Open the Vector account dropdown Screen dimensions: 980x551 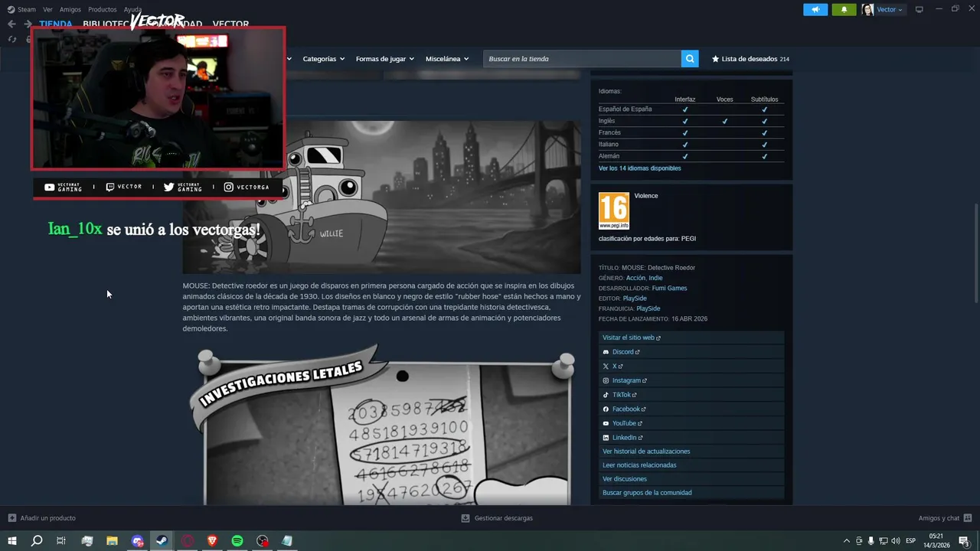[x=890, y=9]
